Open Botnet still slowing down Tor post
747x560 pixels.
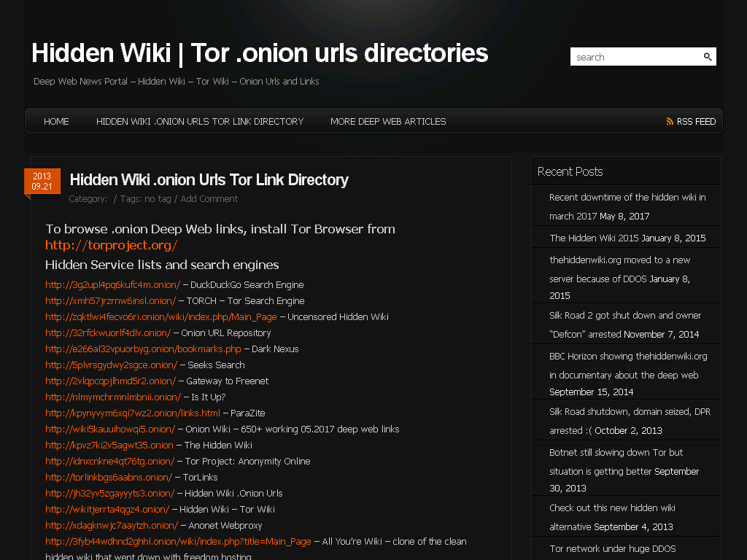(616, 462)
